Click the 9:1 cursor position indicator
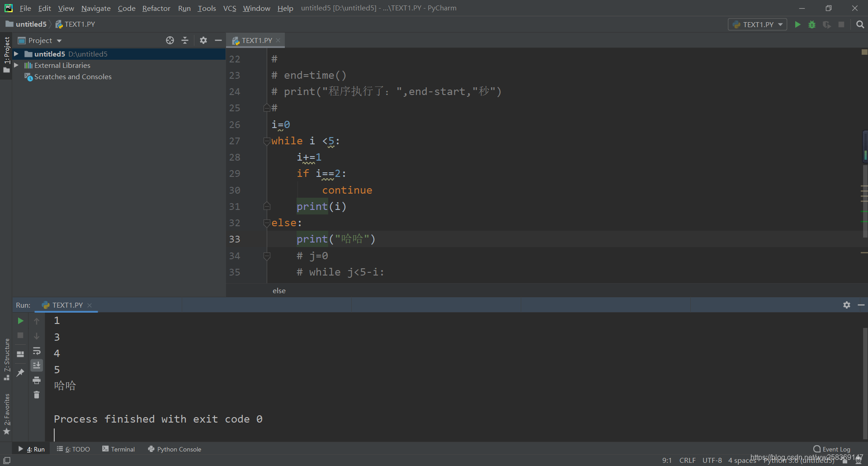Image resolution: width=868 pixels, height=466 pixels. [667, 460]
